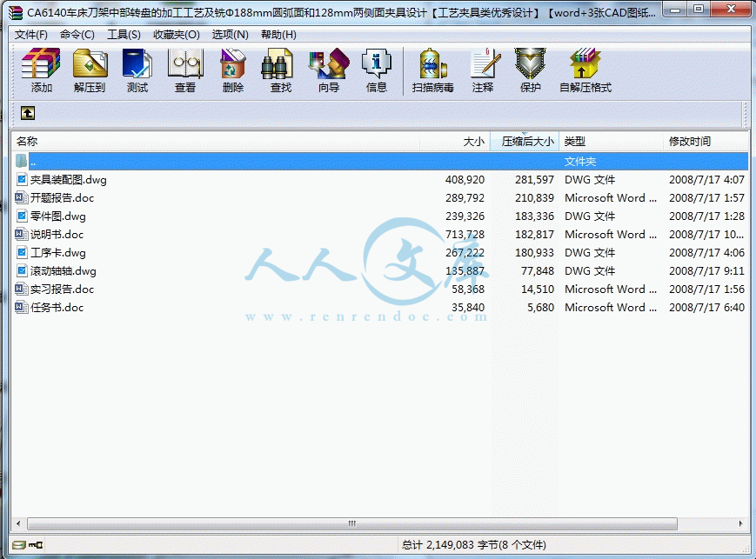Open the 收藏夹(O) menu
Screen dimensions: 756x559
point(176,35)
